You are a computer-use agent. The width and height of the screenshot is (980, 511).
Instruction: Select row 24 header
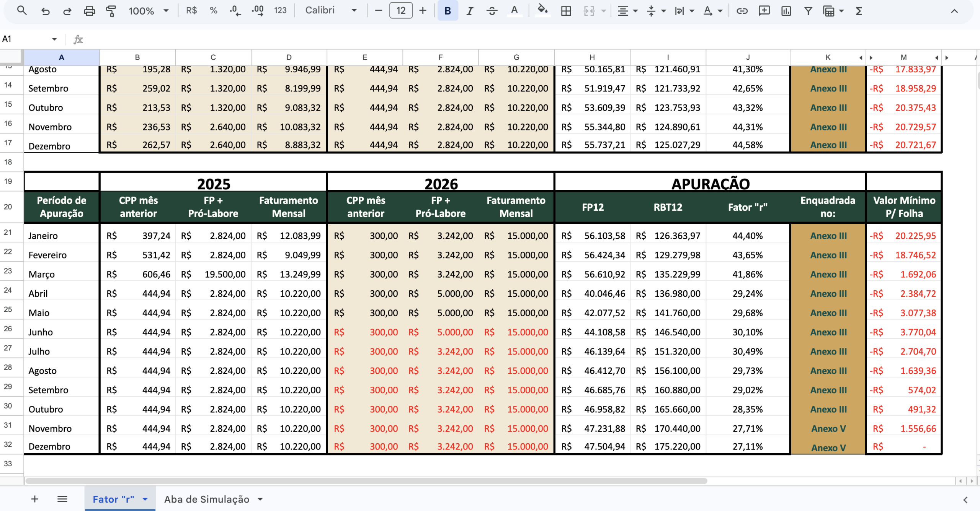point(8,290)
